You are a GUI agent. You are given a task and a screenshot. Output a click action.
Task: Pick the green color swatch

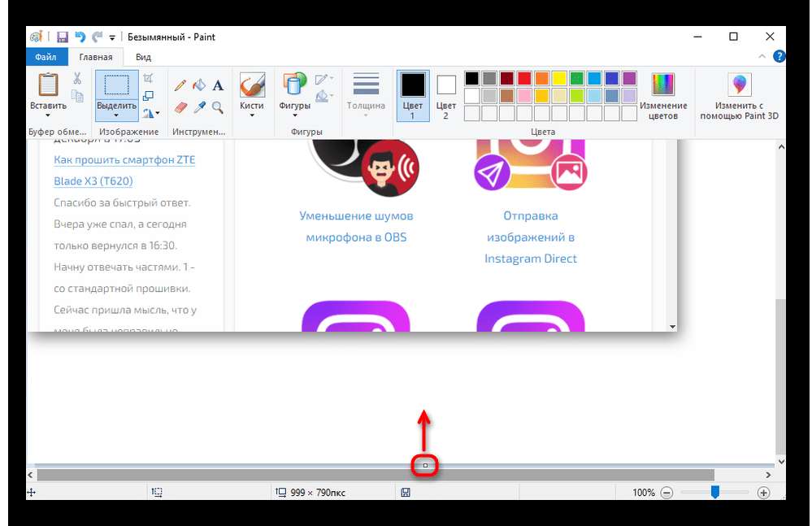(x=576, y=78)
